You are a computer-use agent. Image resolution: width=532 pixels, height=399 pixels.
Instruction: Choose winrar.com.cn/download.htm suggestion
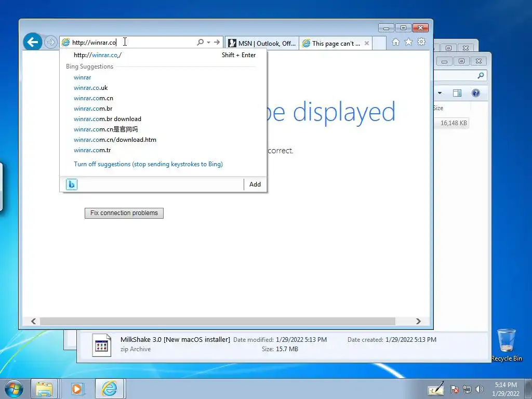[115, 140]
